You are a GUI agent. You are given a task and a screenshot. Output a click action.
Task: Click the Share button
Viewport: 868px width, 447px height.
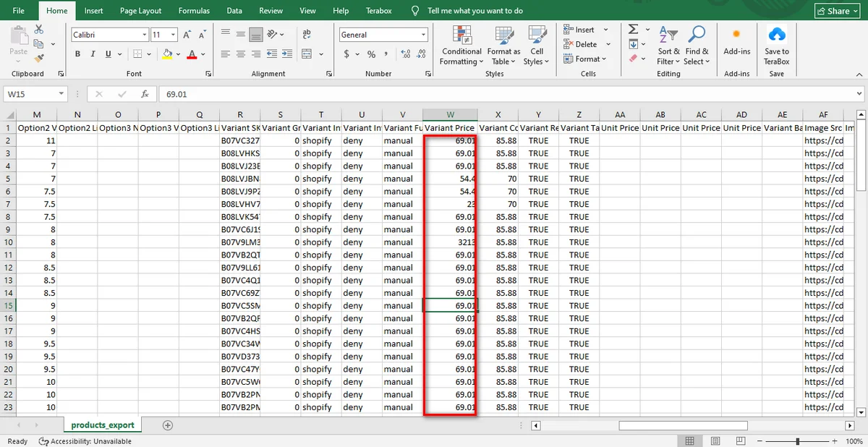click(x=838, y=11)
